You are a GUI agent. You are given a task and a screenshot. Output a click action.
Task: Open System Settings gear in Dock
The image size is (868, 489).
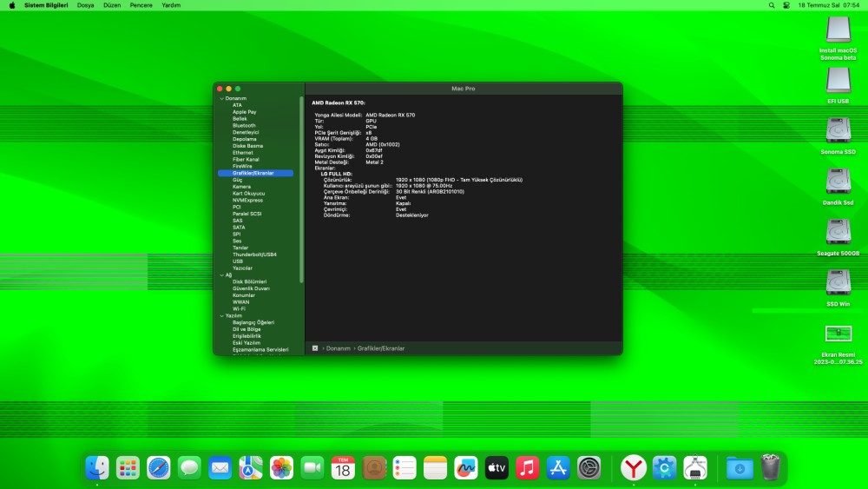tap(589, 468)
